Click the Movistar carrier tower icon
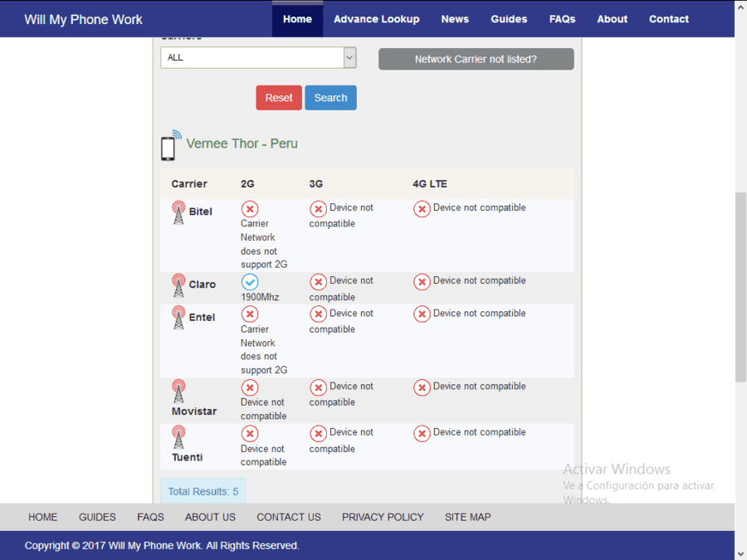The height and width of the screenshot is (560, 747). (178, 391)
